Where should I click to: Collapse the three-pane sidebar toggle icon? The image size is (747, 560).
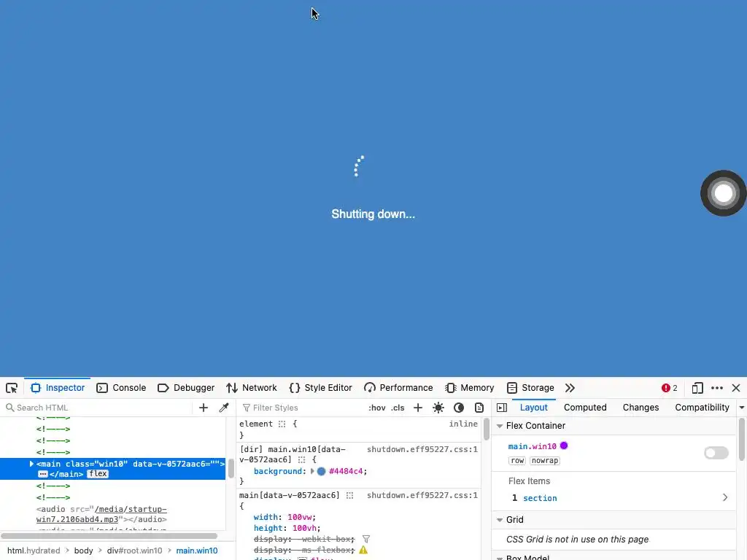(x=502, y=408)
